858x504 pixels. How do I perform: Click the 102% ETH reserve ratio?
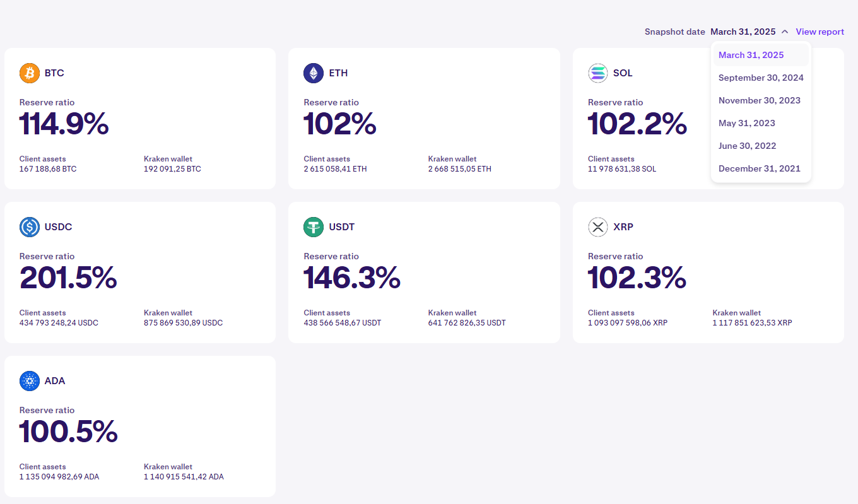pos(340,124)
